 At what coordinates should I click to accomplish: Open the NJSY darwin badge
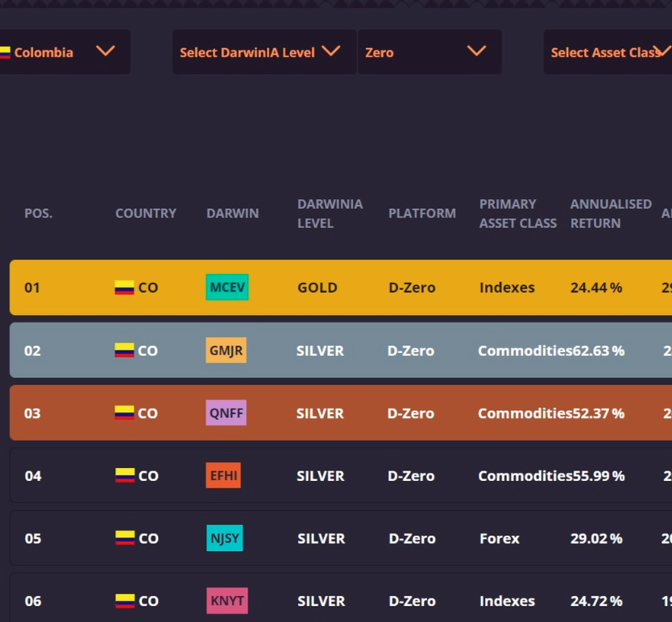point(225,538)
